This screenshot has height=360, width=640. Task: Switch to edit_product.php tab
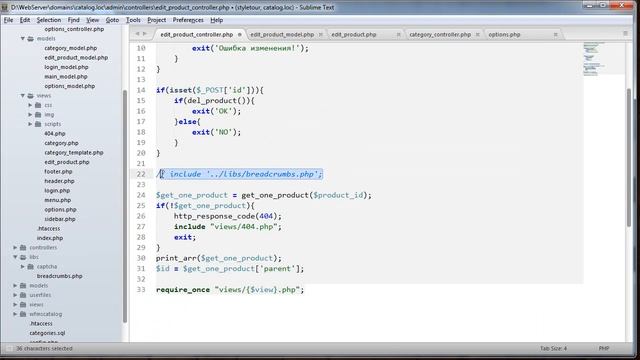pos(353,35)
